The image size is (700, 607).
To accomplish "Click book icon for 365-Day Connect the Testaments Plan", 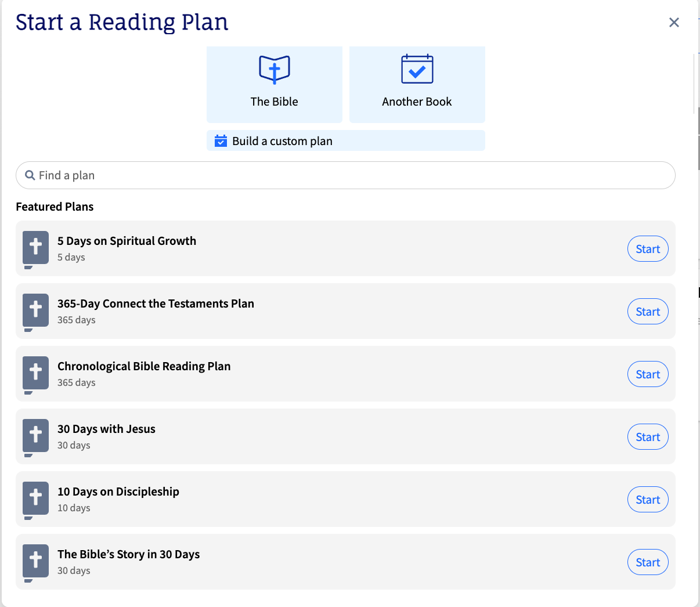I will 35,312.
